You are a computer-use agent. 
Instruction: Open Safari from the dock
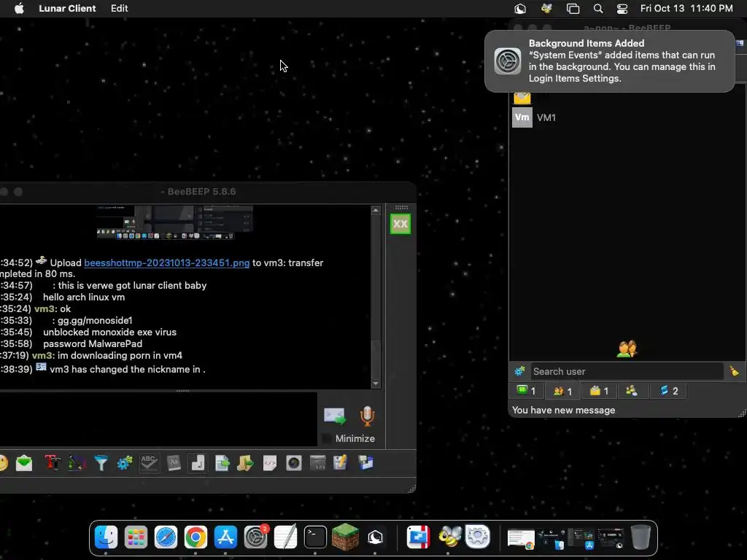pyautogui.click(x=166, y=537)
